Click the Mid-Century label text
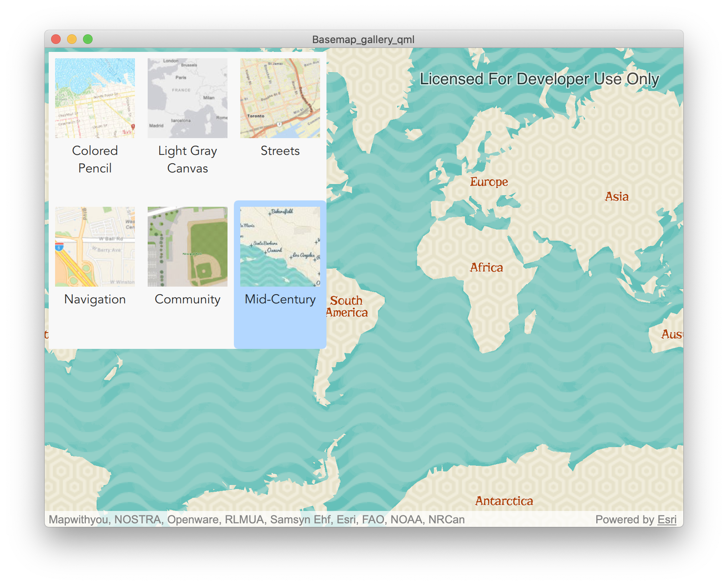Image resolution: width=728 pixels, height=586 pixels. pos(280,299)
